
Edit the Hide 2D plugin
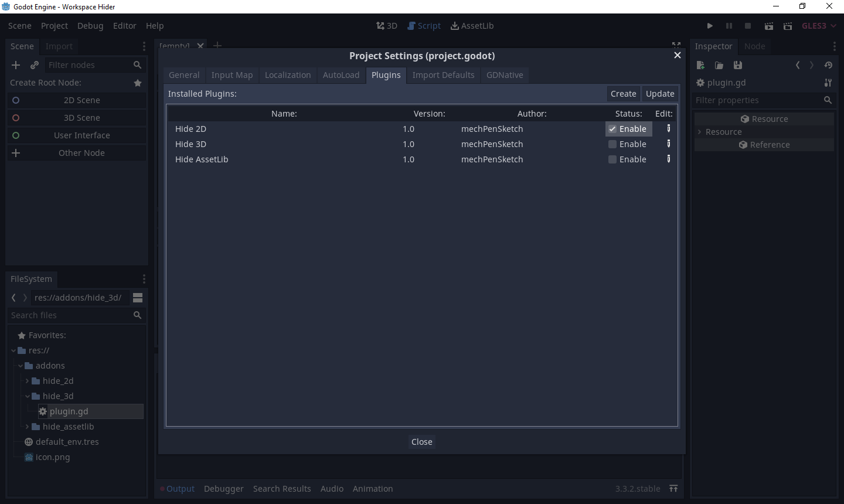pos(669,128)
